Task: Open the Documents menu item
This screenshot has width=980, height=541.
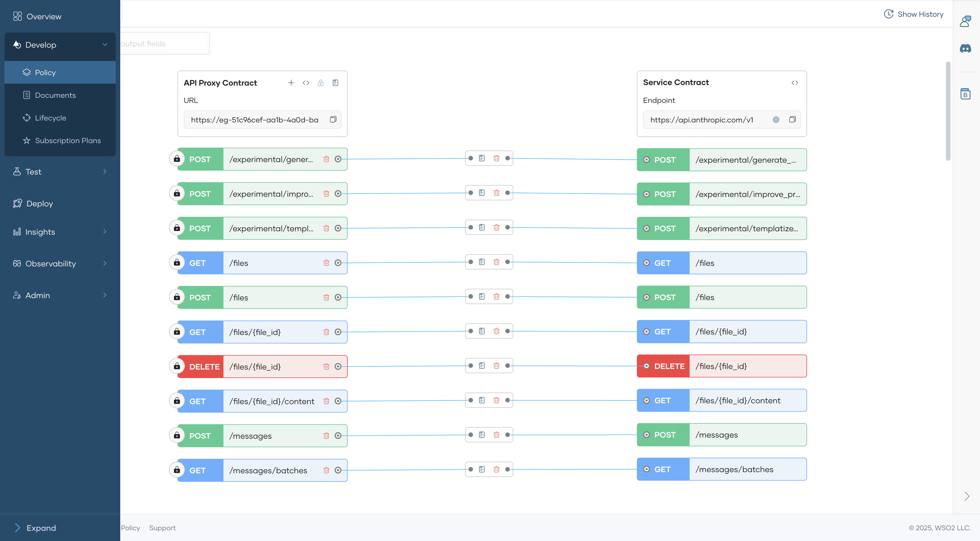Action: click(x=55, y=95)
